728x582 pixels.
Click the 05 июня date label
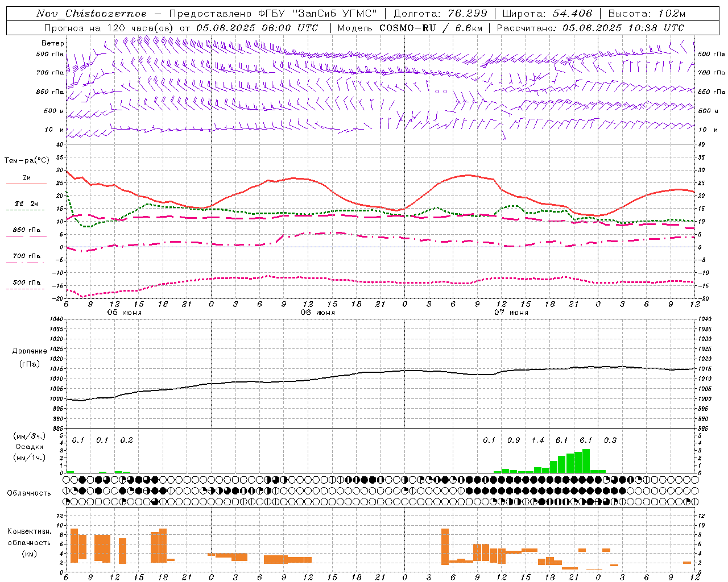[x=125, y=313]
